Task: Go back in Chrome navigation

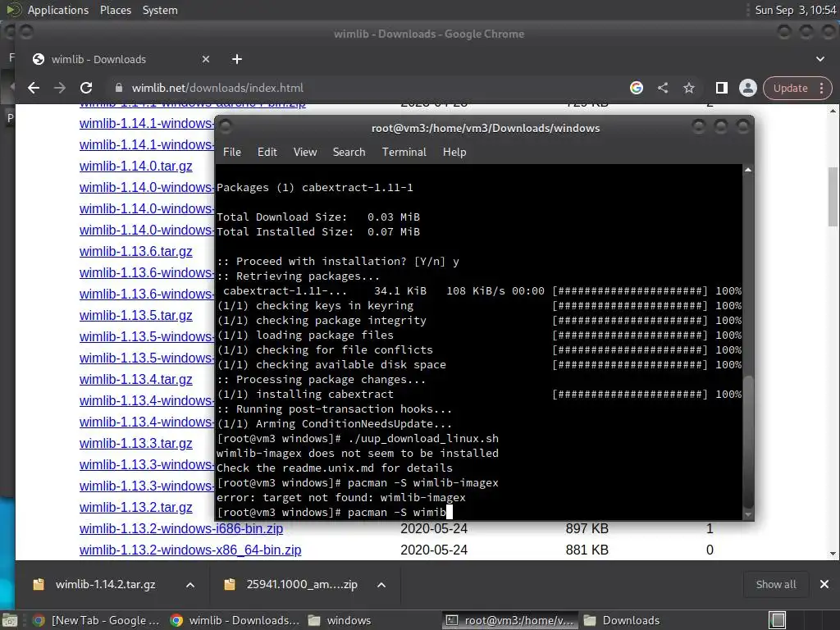Action: point(34,88)
